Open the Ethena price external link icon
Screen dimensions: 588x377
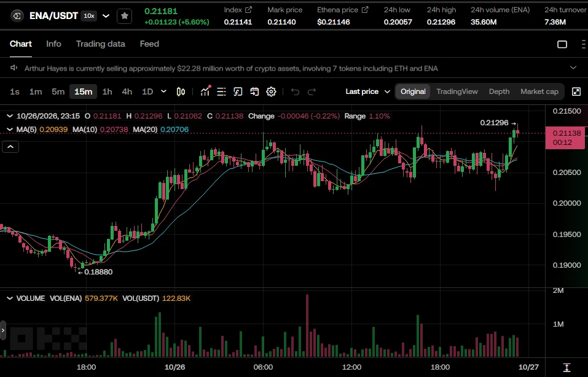(365, 10)
